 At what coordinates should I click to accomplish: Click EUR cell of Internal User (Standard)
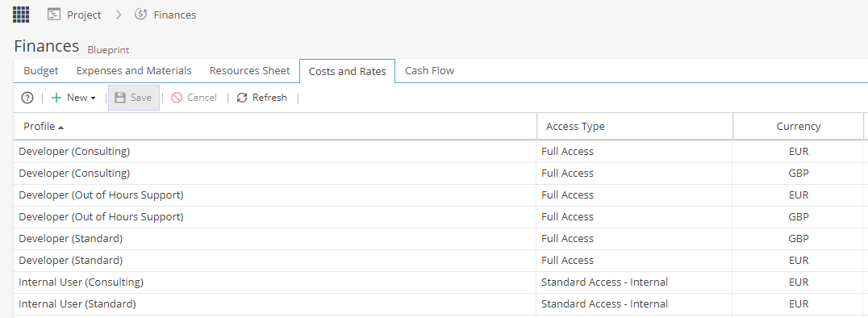(x=799, y=303)
